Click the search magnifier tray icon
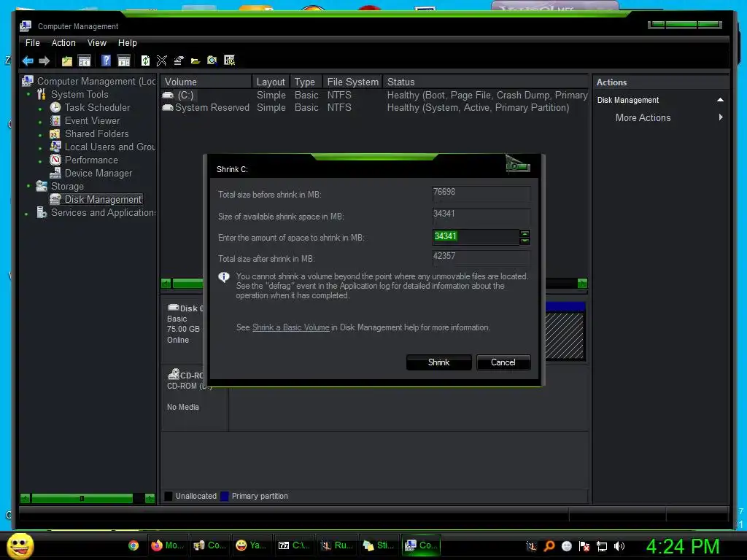747x560 pixels. tap(549, 546)
